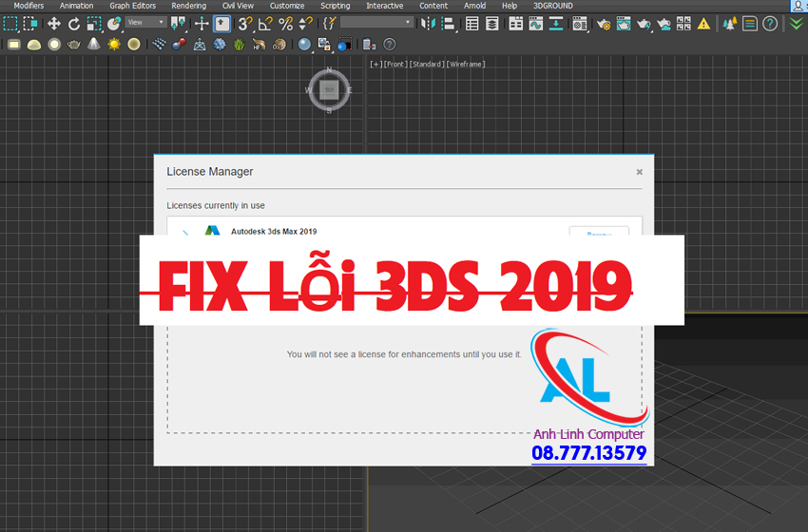The width and height of the screenshot is (808, 532).
Task: Expand the named selection sets dropdown
Action: click(376, 23)
